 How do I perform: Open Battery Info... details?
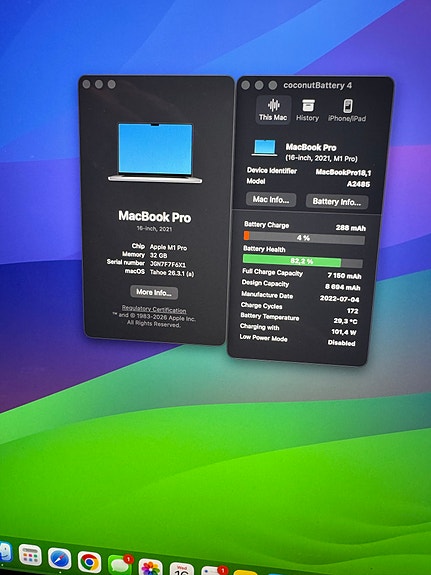coord(337,202)
